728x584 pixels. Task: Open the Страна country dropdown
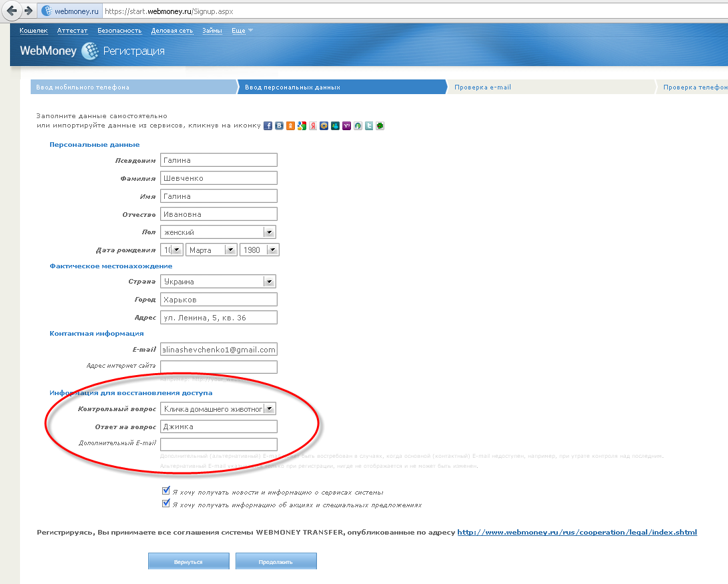(218, 282)
